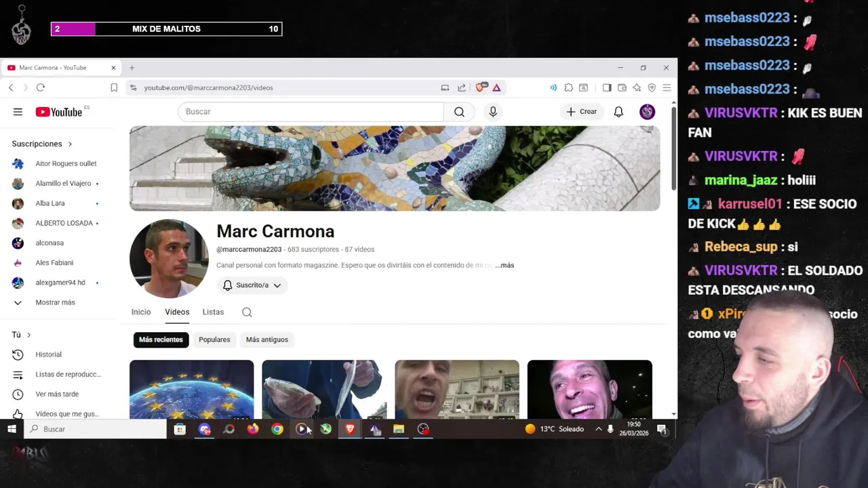Click the YouTube Buscar search field
Image resolution: width=868 pixels, height=488 pixels.
click(311, 112)
